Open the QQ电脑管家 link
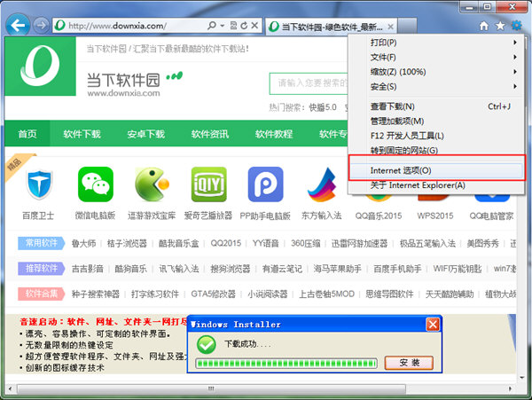 click(x=491, y=216)
